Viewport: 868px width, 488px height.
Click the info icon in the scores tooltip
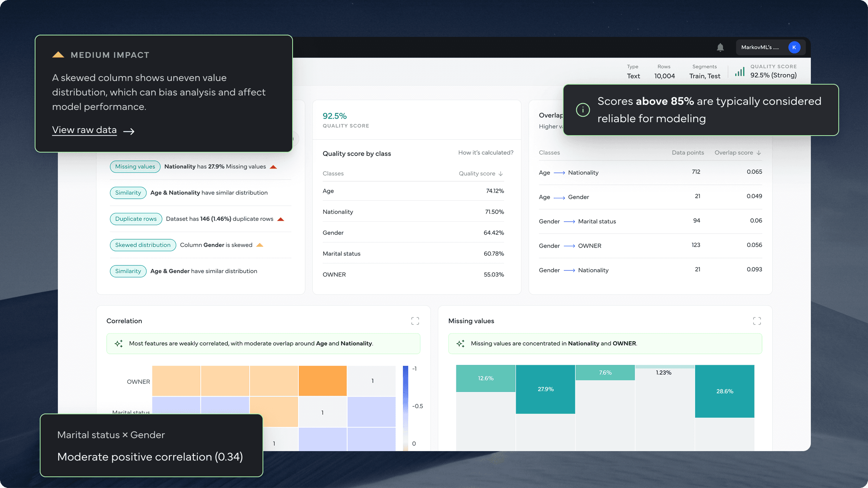[x=583, y=110]
